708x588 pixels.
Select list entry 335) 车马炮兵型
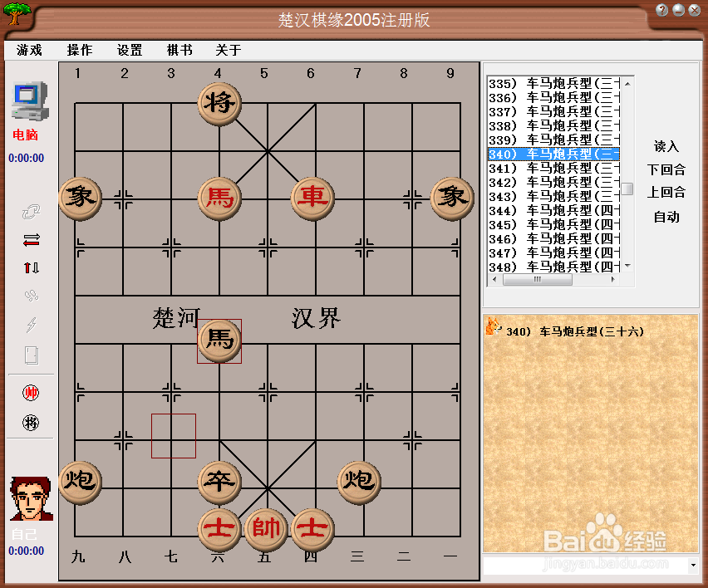[553, 84]
